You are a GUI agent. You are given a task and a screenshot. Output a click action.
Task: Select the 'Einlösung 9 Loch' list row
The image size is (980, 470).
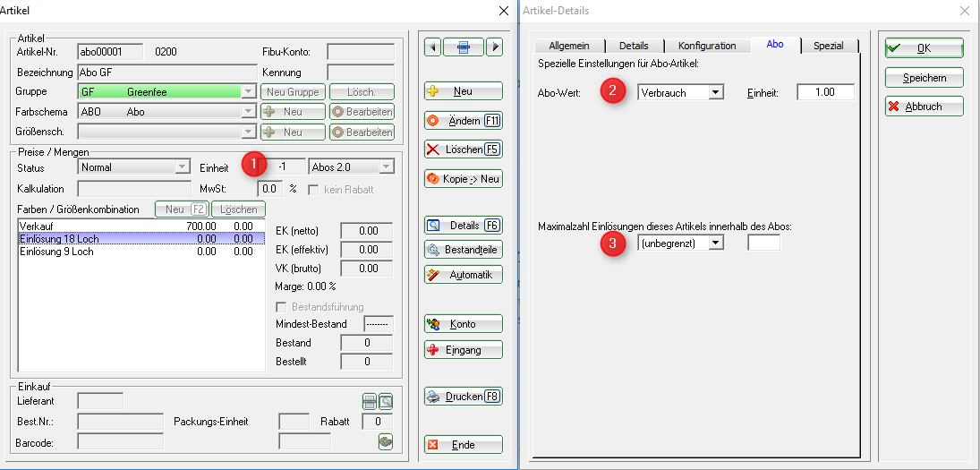coord(56,252)
